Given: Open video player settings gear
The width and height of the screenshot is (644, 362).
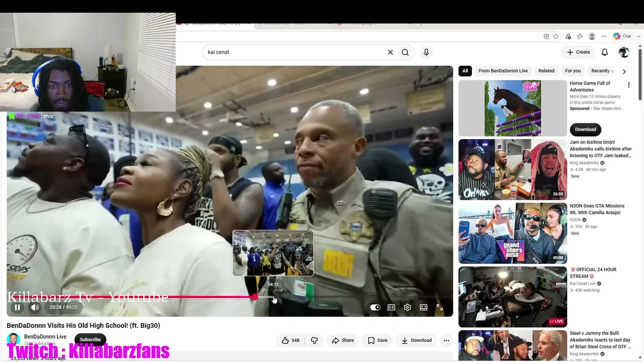Looking at the screenshot, I should [408, 307].
